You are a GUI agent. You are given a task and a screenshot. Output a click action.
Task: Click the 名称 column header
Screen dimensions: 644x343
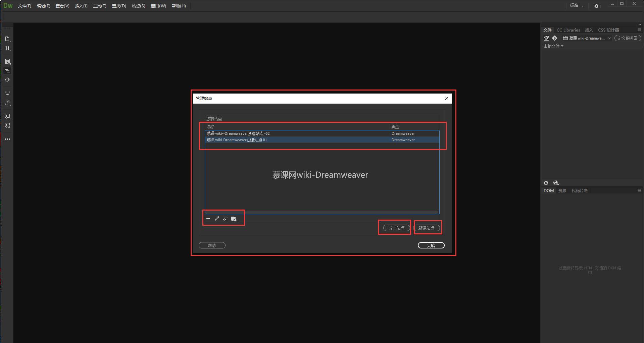[210, 127]
